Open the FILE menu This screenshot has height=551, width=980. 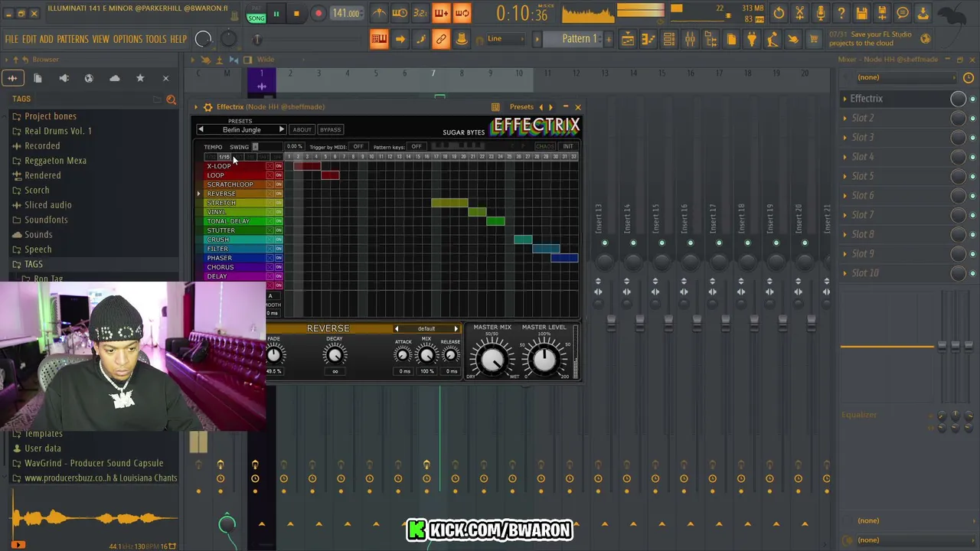point(11,39)
